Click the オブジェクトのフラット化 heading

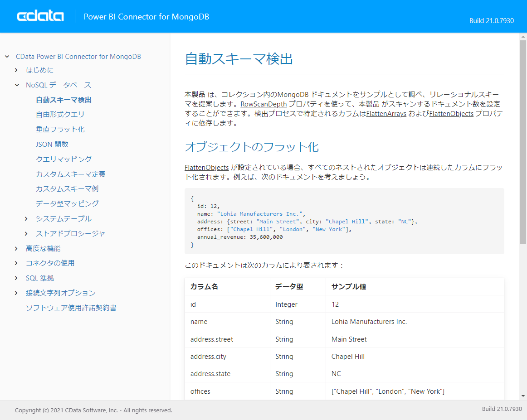point(251,147)
